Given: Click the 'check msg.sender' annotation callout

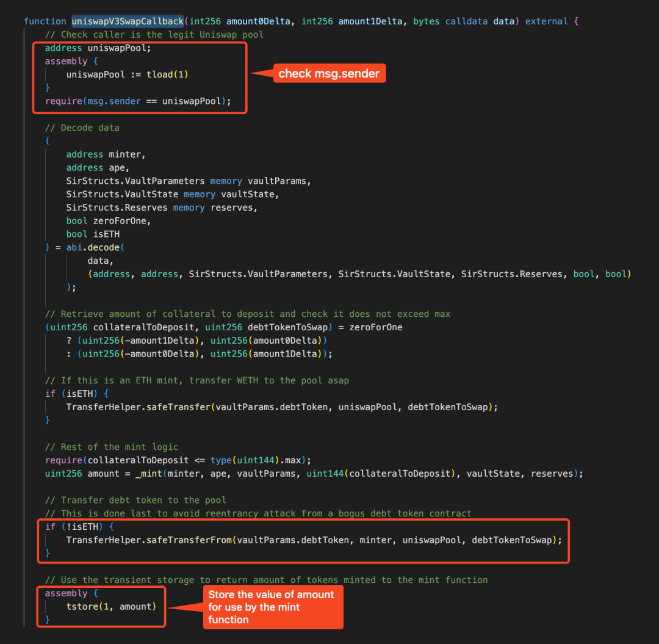Looking at the screenshot, I should pos(329,74).
